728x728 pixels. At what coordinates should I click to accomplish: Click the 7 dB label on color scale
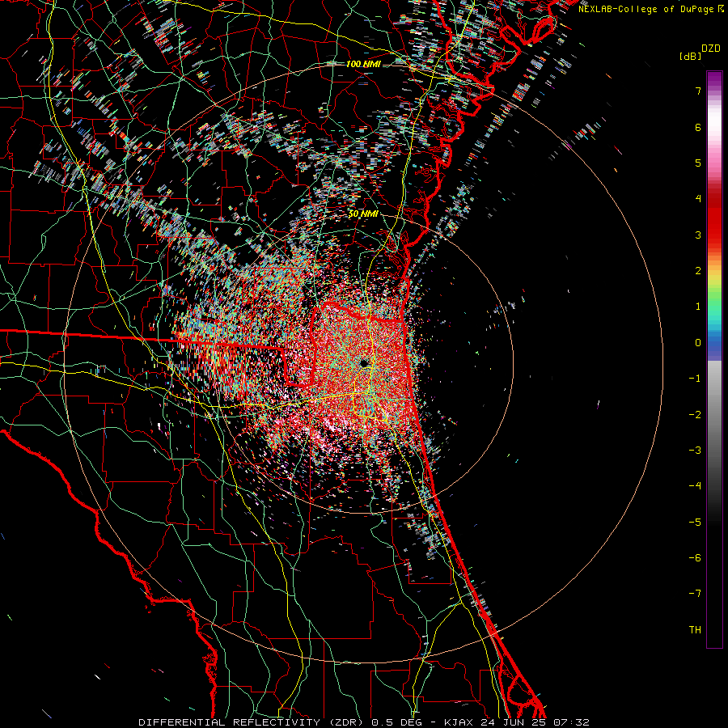click(698, 91)
